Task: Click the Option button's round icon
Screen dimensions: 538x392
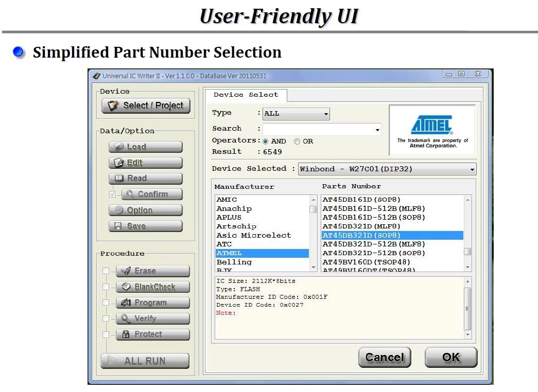Action: (119, 210)
